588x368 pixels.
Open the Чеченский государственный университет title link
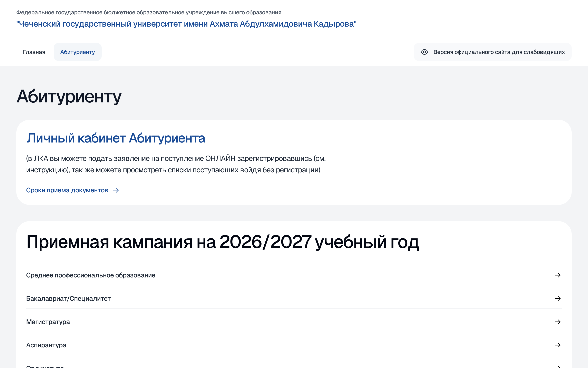click(186, 24)
